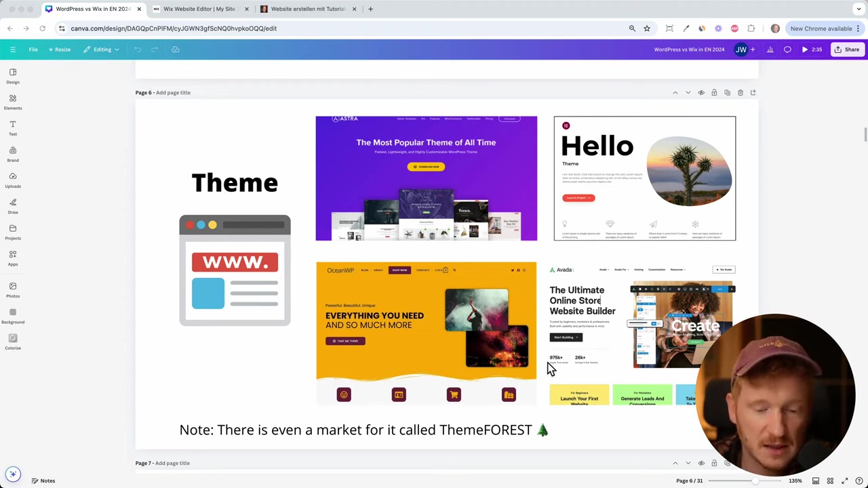Open the Brand panel
The width and height of the screenshot is (868, 488).
tap(13, 155)
